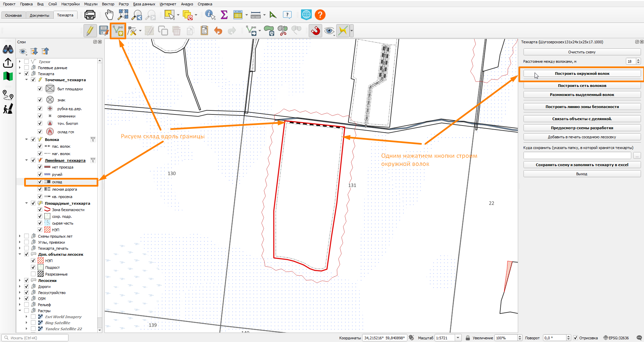Click Построить сеть волоков button
The height and width of the screenshot is (342, 644).
[x=582, y=86]
